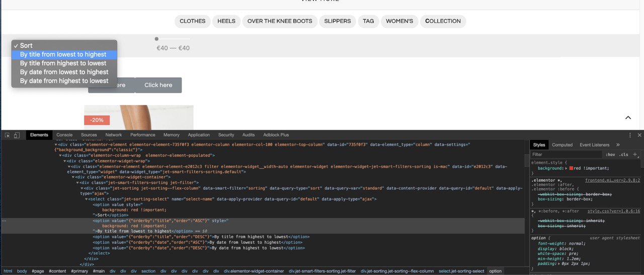
Task: Select 'html' in the DOM breadcrumb
Action: pos(8,271)
